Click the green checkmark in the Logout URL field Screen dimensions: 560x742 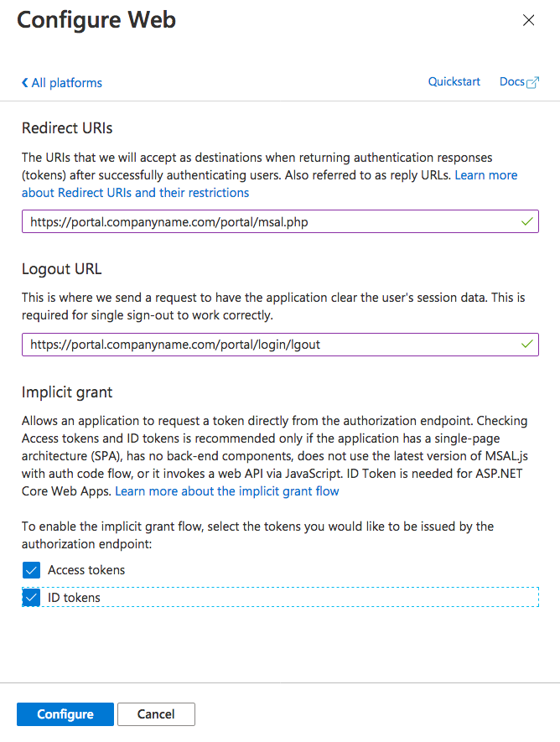point(526,345)
